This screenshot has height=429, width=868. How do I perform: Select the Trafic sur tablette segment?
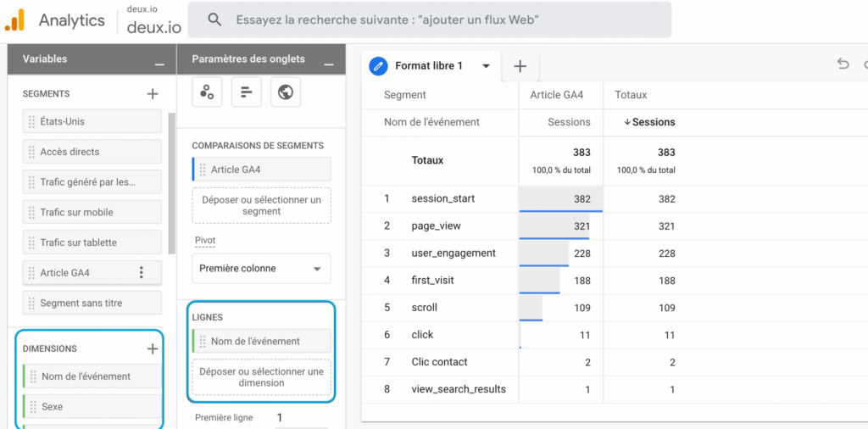[92, 242]
